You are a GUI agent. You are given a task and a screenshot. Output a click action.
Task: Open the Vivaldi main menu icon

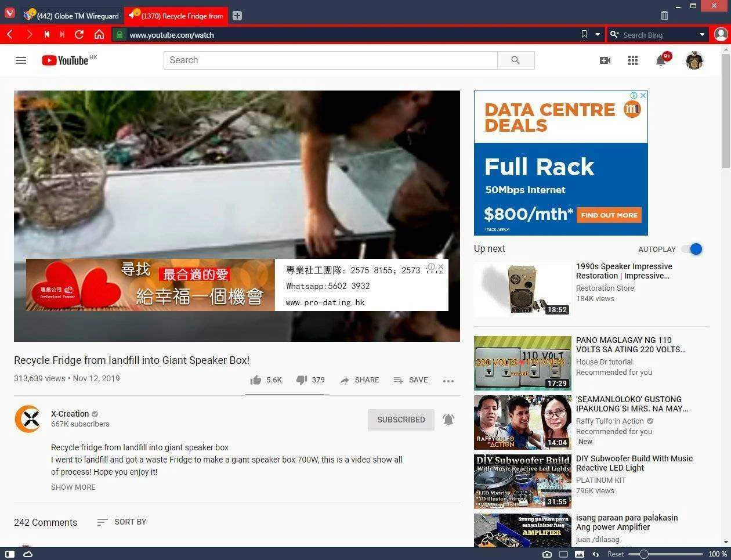click(x=10, y=12)
